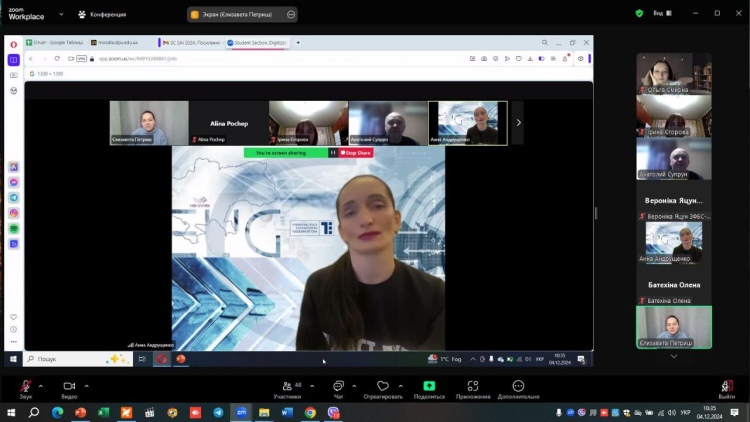This screenshot has height=422, width=750.
Task: Expand the arrow next to Участники
Action: click(311, 385)
